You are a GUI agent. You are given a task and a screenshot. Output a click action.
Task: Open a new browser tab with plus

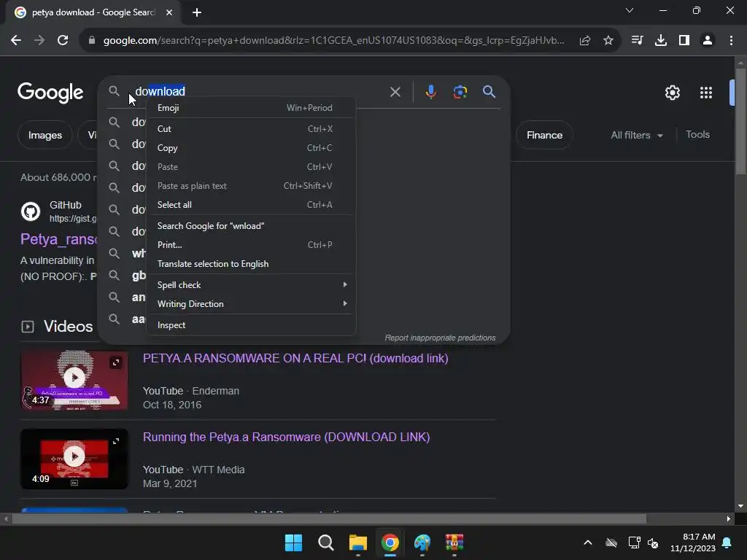197,12
